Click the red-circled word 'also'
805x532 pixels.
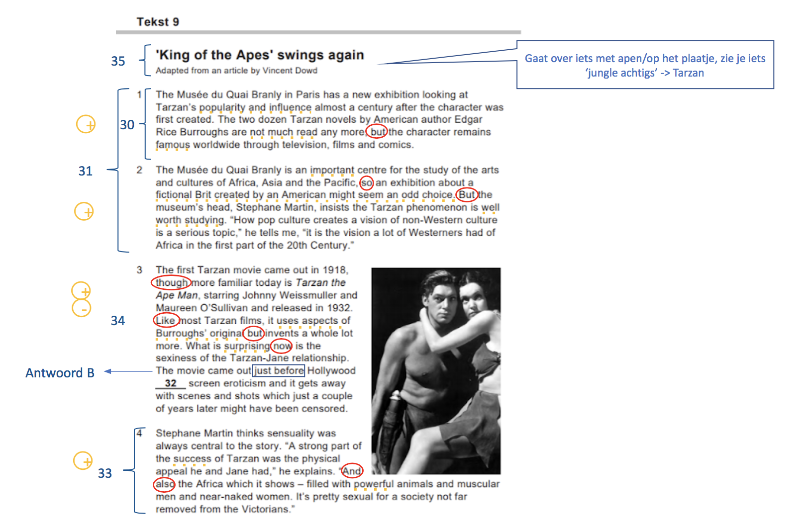click(x=164, y=484)
